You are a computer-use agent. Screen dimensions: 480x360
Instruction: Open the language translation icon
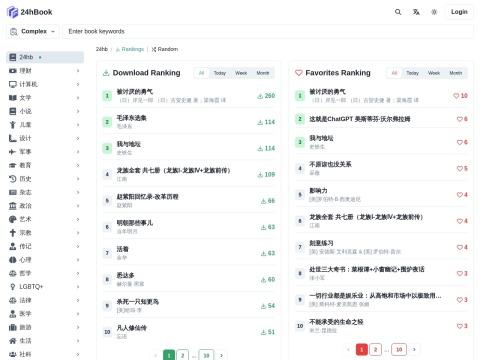[x=416, y=12]
